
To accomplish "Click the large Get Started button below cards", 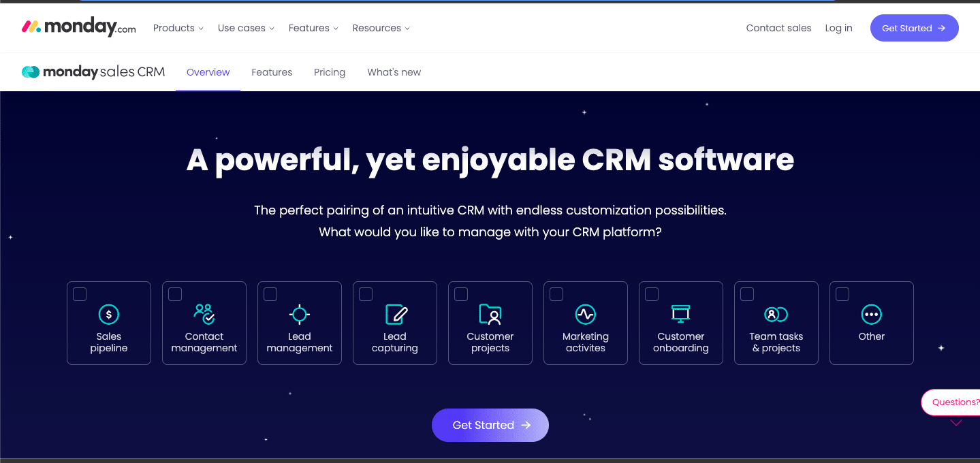I will [490, 425].
